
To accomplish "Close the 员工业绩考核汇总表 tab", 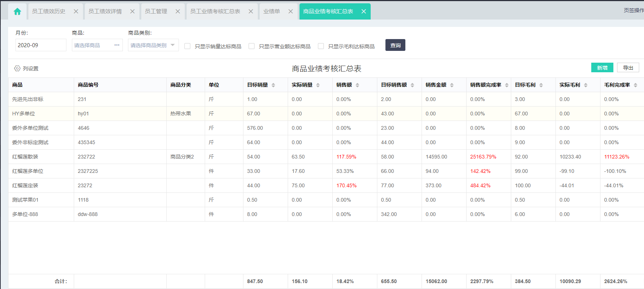I will tap(251, 11).
